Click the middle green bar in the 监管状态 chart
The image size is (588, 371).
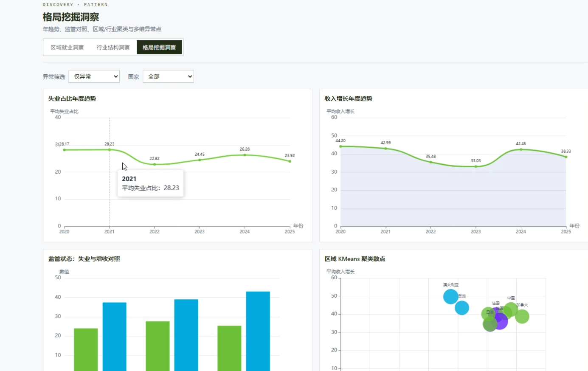[158, 346]
